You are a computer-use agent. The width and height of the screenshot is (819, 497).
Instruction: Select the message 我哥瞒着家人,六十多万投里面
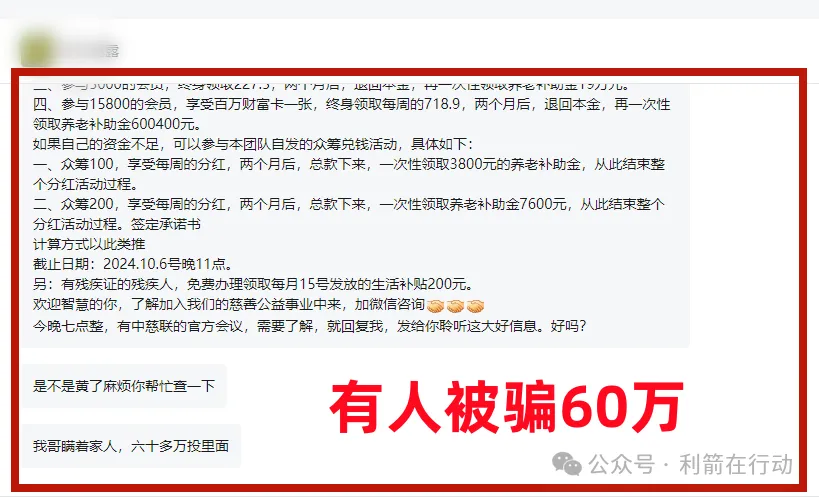[x=131, y=446]
